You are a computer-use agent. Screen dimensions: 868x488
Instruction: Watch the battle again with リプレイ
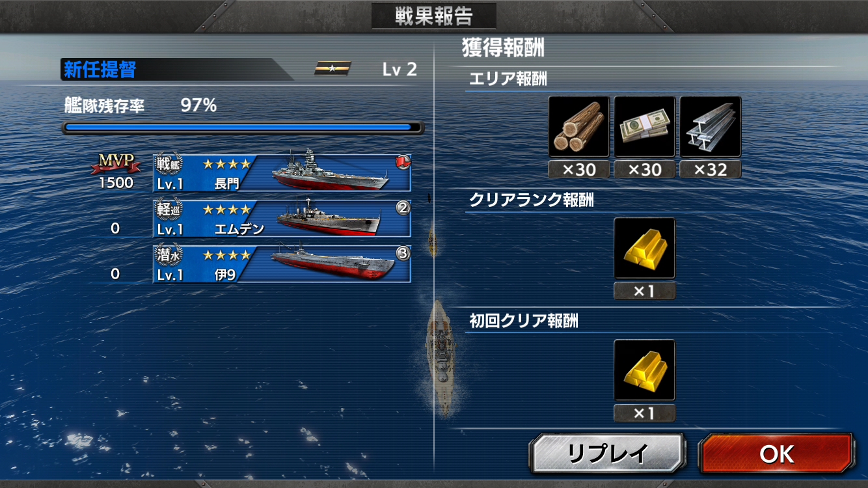608,454
